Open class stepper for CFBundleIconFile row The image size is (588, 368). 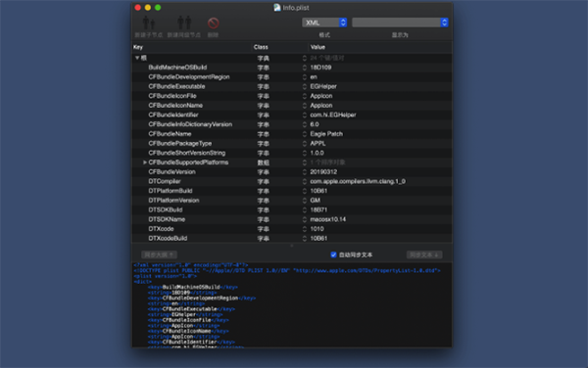pyautogui.click(x=305, y=96)
